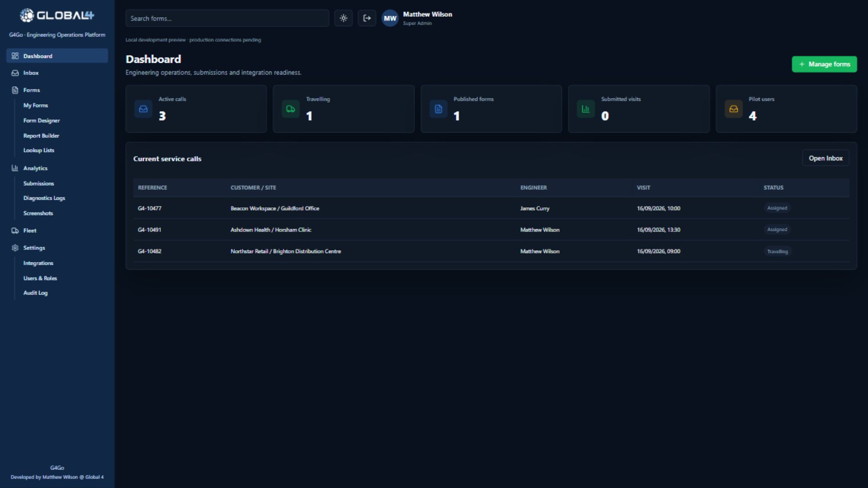Image resolution: width=868 pixels, height=488 pixels.
Task: Open My Forms in sidebar
Action: click(x=36, y=105)
